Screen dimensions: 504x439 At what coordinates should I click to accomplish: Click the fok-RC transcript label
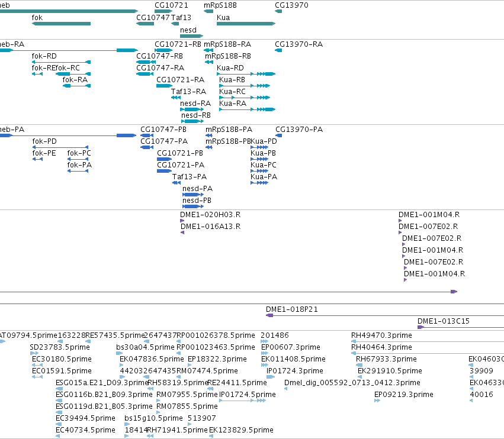pyautogui.click(x=68, y=68)
